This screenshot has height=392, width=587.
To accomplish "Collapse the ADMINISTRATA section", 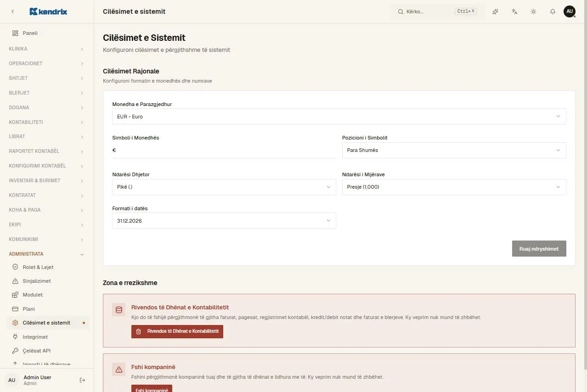I will pyautogui.click(x=47, y=254).
